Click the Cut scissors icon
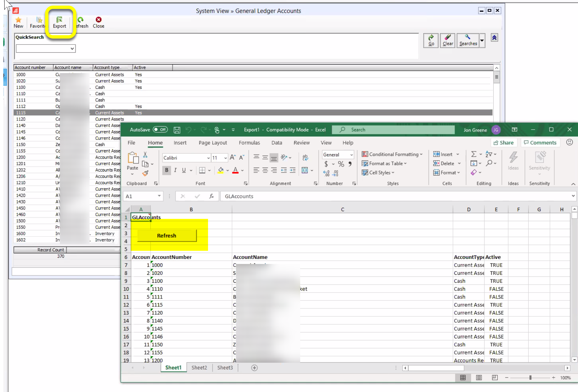The image size is (578, 392). (x=145, y=155)
